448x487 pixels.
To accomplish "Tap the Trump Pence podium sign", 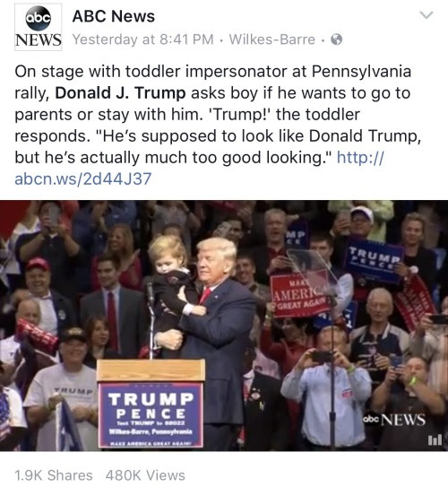I will click(151, 414).
